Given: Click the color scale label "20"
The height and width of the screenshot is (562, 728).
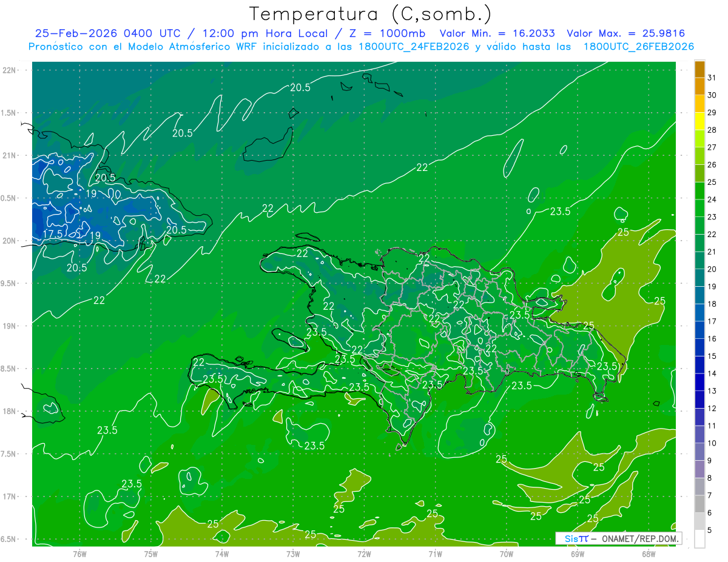Looking at the screenshot, I should pyautogui.click(x=712, y=269).
